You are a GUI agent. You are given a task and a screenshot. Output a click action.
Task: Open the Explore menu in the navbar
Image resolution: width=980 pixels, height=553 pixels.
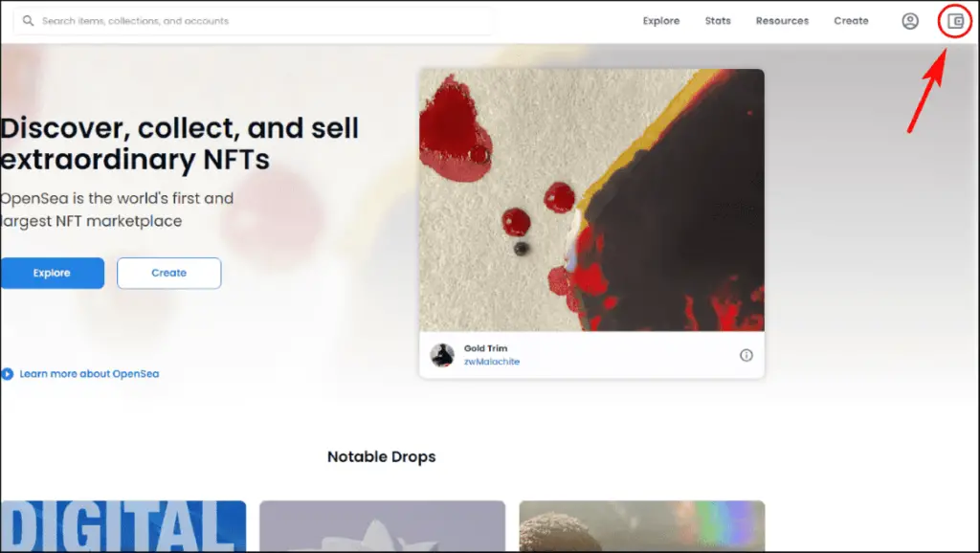660,21
